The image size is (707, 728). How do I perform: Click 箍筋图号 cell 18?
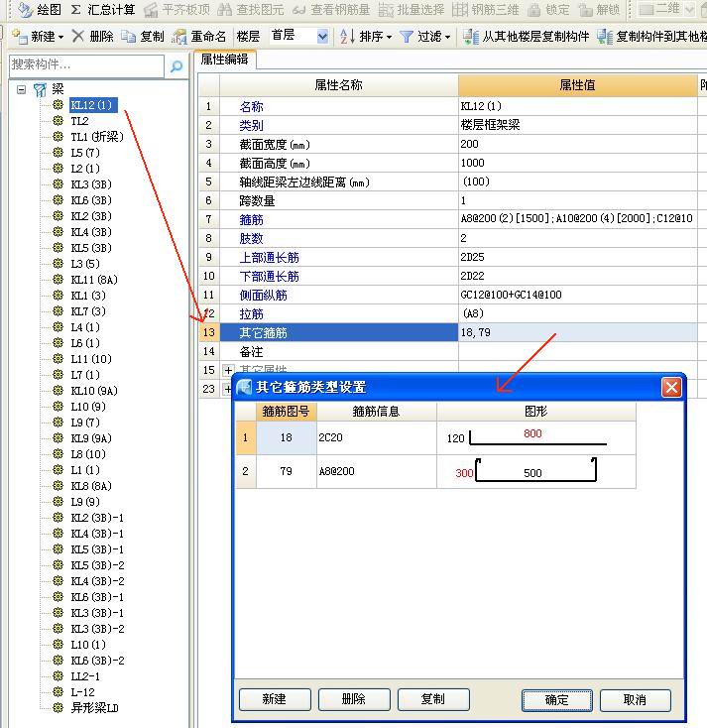287,437
